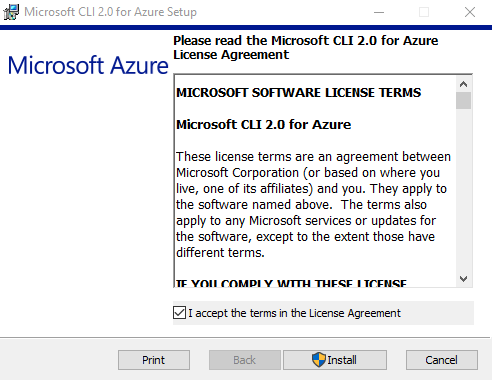Click the installer icon in title bar
492x380 pixels.
[x=11, y=12]
